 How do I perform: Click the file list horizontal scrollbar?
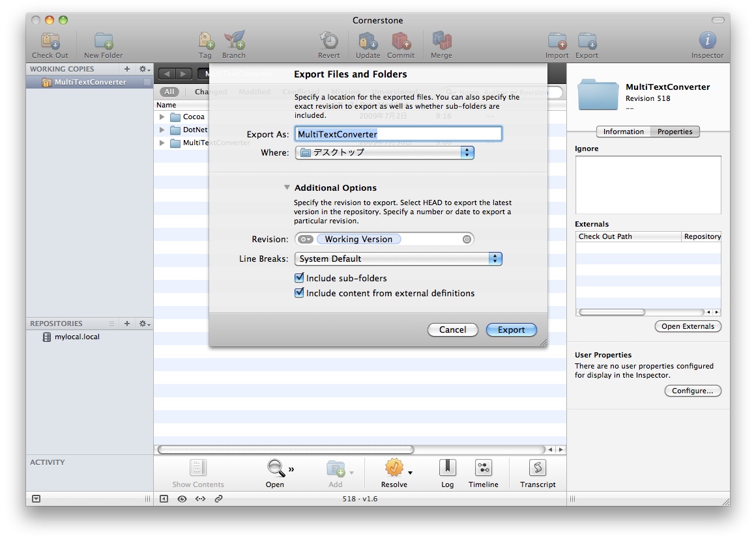click(285, 449)
